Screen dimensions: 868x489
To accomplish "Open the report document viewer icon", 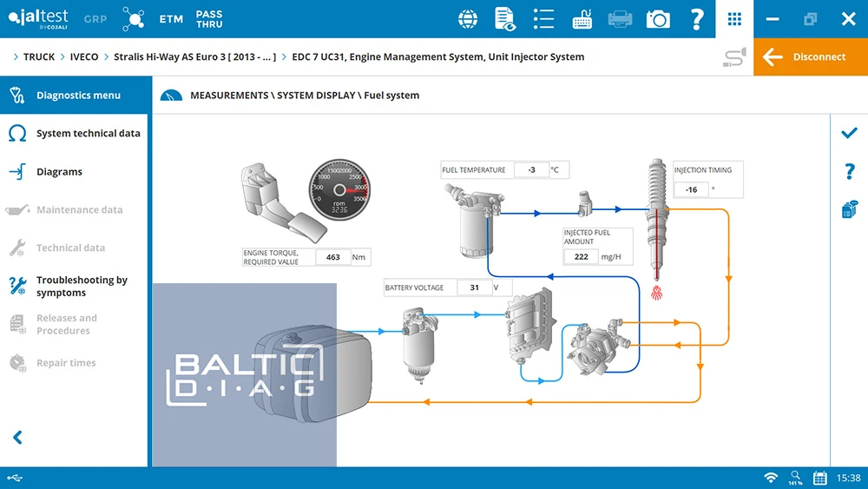I will click(505, 19).
